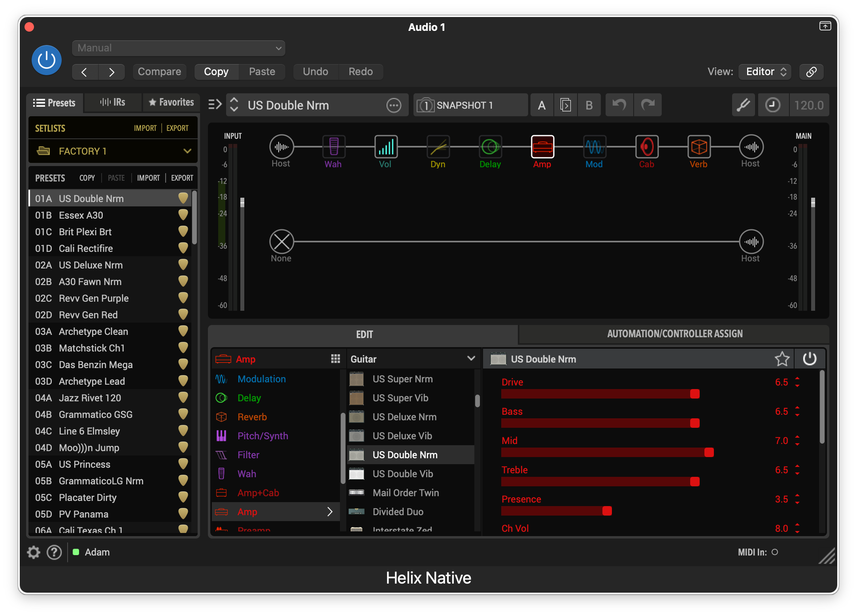The width and height of the screenshot is (857, 616).
Task: Click the link chain icon button
Action: (811, 72)
